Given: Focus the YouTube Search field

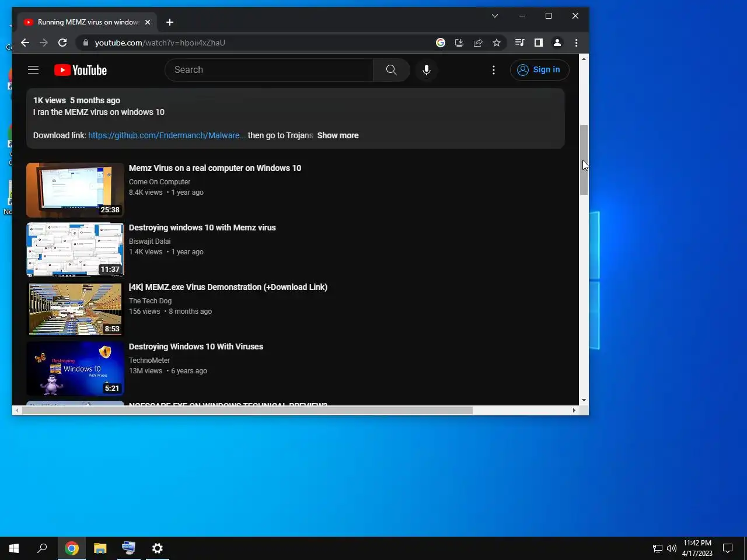Looking at the screenshot, I should click(x=269, y=70).
